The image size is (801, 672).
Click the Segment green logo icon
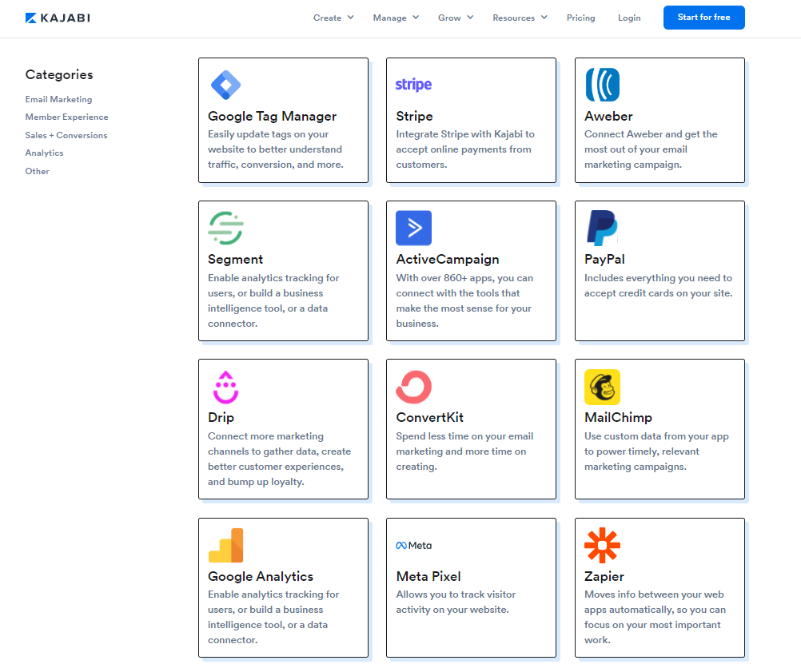tap(225, 228)
